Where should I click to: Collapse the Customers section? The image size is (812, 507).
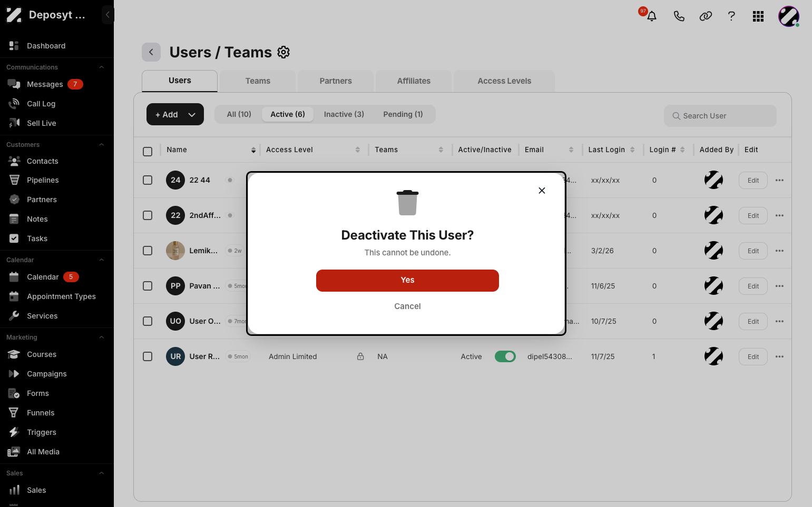102,145
